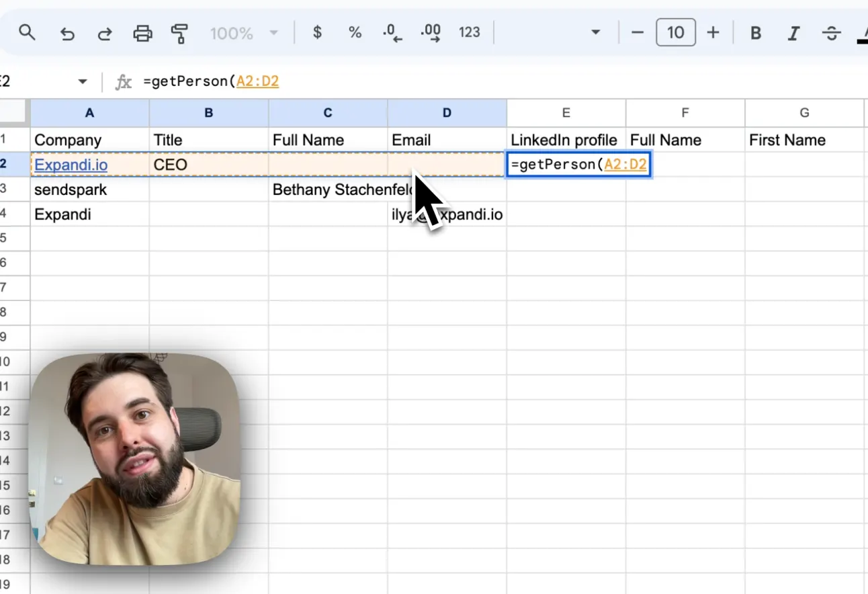Click the Print icon
868x594 pixels.
tap(142, 33)
